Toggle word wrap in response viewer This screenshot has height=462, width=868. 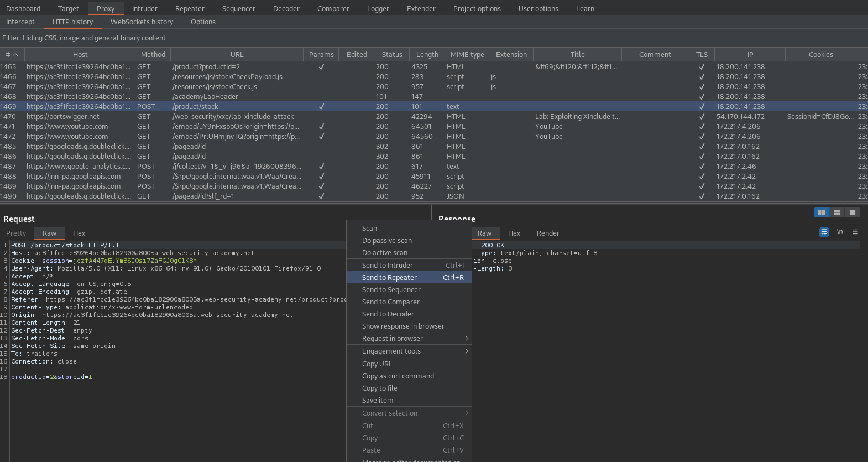point(824,232)
